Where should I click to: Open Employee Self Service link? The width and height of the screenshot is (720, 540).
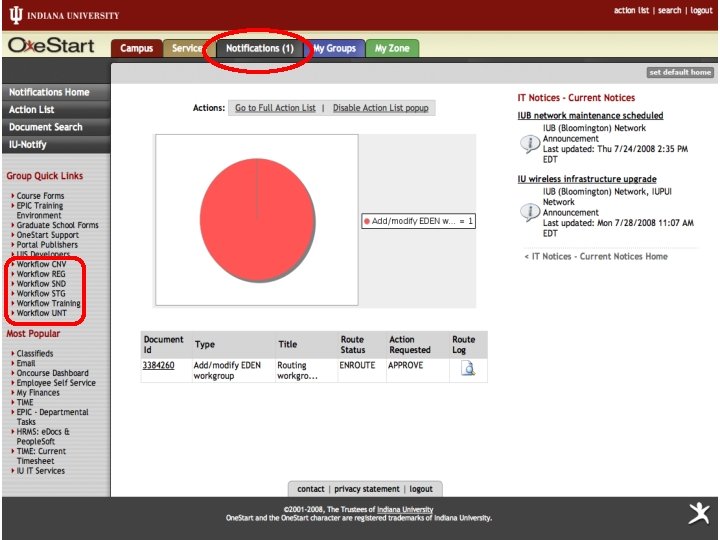pyautogui.click(x=56, y=382)
